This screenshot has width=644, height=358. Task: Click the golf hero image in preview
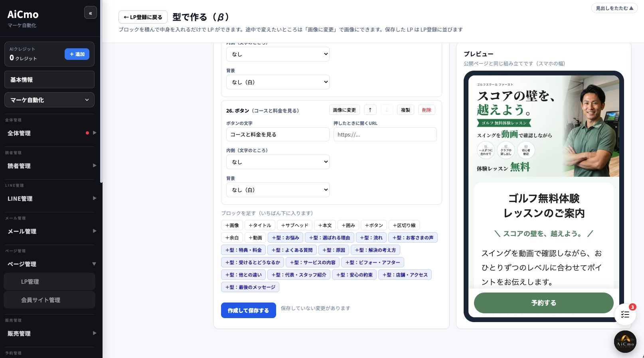(544, 126)
